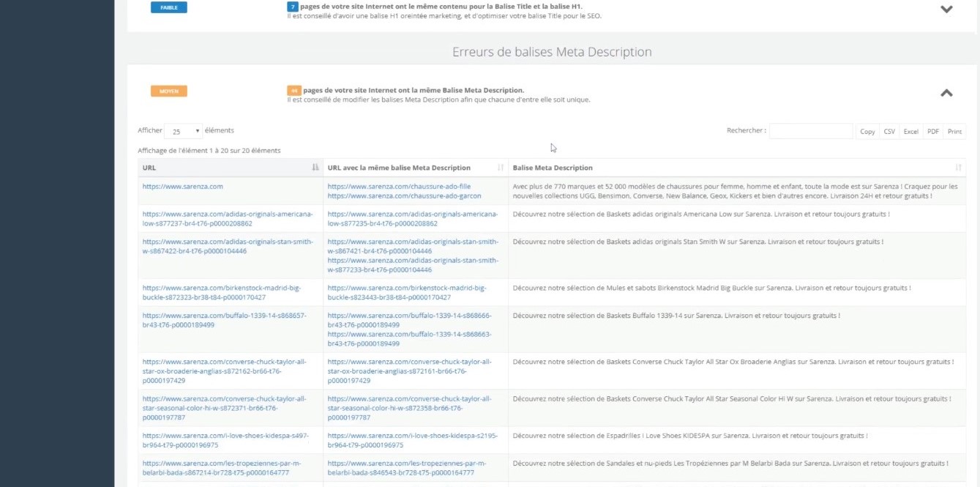
Task: Open converse seasonal-color-hi-w s872371 link
Action: 224,408
